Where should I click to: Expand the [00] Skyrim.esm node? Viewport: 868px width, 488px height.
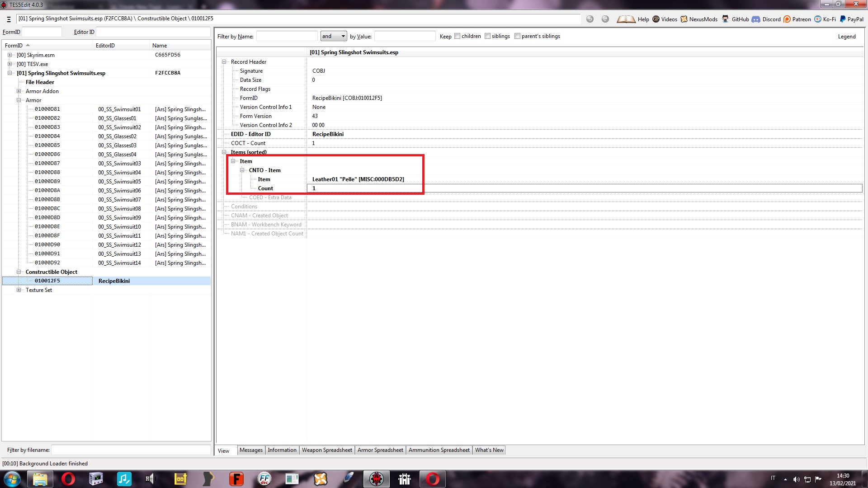9,55
